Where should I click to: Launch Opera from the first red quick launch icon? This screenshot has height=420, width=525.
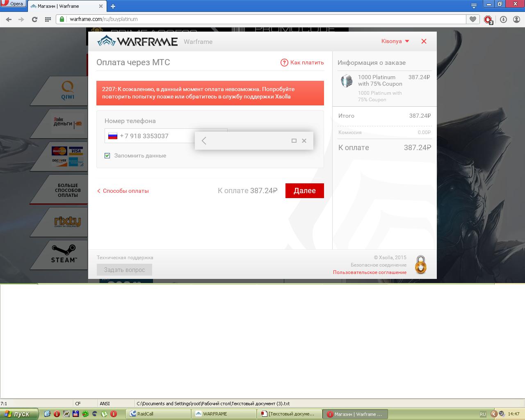(57, 414)
